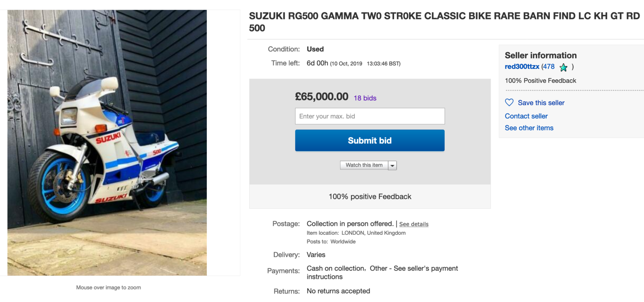Click the feedback star icon next to 478
Screen dimensions: 644x302
coord(563,67)
